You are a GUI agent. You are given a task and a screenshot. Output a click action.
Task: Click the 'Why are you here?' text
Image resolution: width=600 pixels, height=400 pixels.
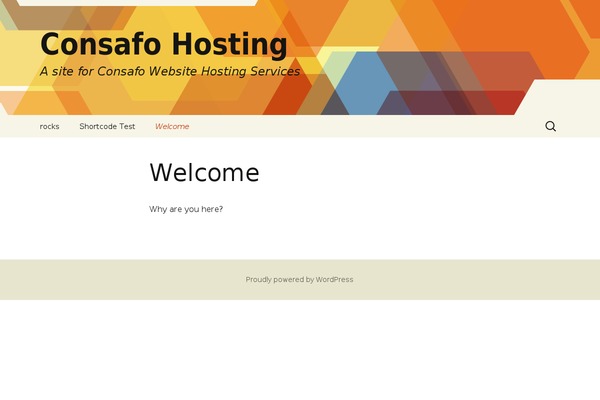186,209
